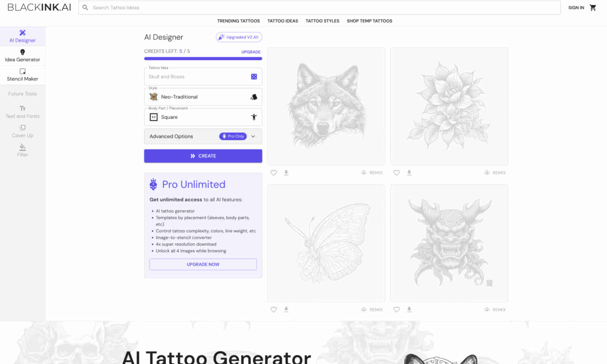The width and height of the screenshot is (607, 364).
Task: Click the TRENDING TATTOOS navigation tab
Action: [x=238, y=20]
